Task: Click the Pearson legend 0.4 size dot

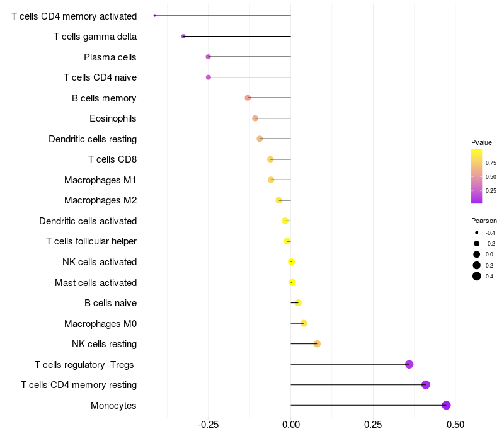Action: pos(477,276)
